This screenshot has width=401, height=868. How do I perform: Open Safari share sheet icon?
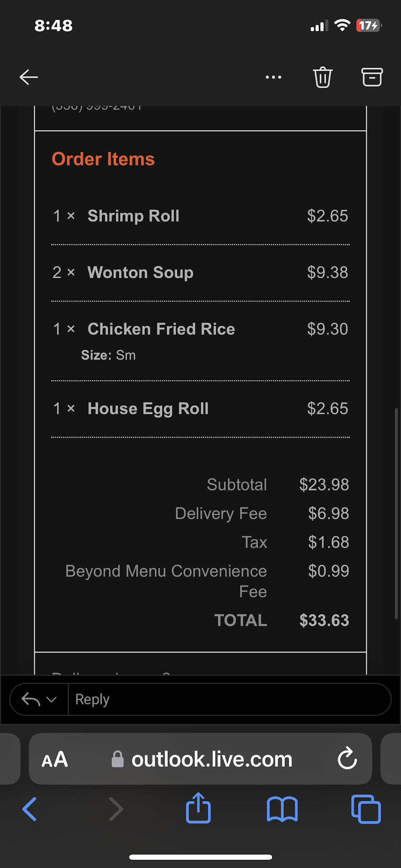pos(198,809)
